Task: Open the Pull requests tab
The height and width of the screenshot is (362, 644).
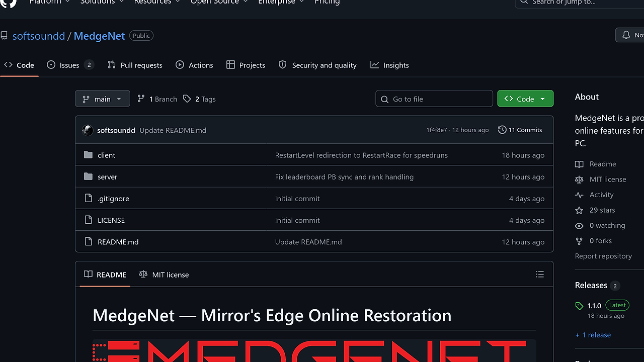Action: tap(135, 65)
